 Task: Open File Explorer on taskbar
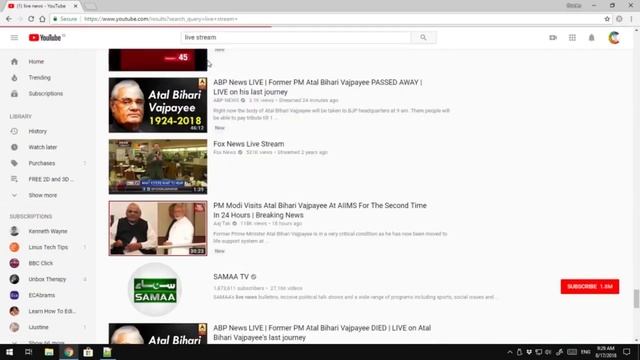point(49,352)
